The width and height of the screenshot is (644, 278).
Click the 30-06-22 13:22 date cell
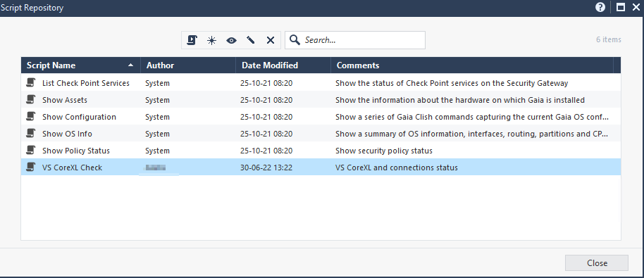266,168
